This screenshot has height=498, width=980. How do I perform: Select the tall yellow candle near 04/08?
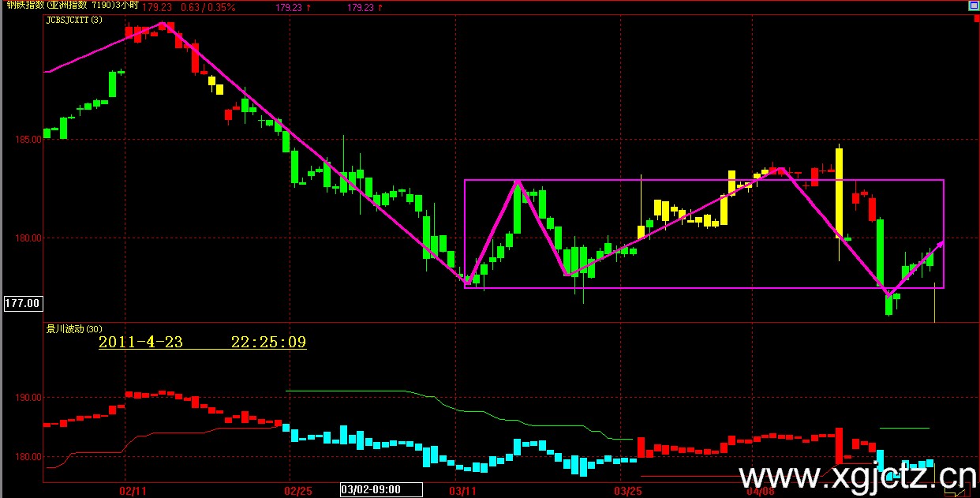click(839, 193)
